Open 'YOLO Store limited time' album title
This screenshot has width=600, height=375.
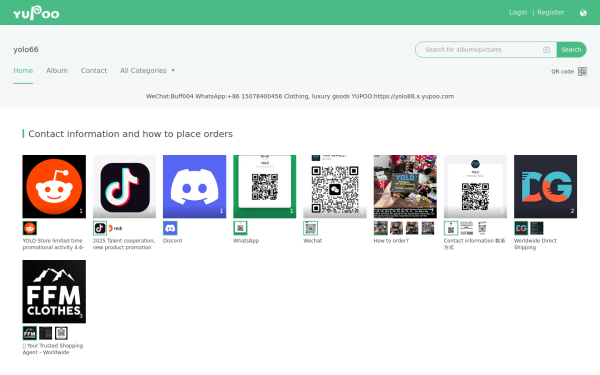53,244
